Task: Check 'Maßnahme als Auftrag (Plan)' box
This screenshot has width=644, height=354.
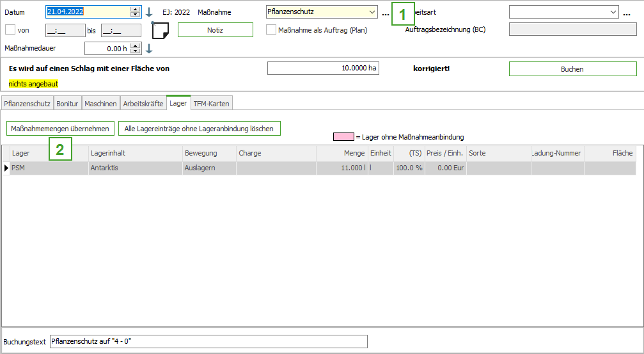Action: [x=271, y=30]
